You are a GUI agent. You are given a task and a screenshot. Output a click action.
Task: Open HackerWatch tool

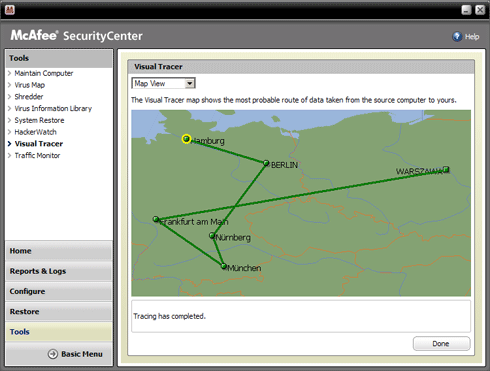click(x=35, y=132)
